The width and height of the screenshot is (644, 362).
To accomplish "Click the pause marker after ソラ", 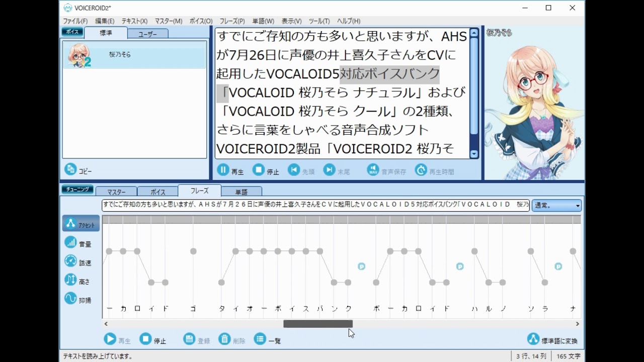I will (x=558, y=266).
